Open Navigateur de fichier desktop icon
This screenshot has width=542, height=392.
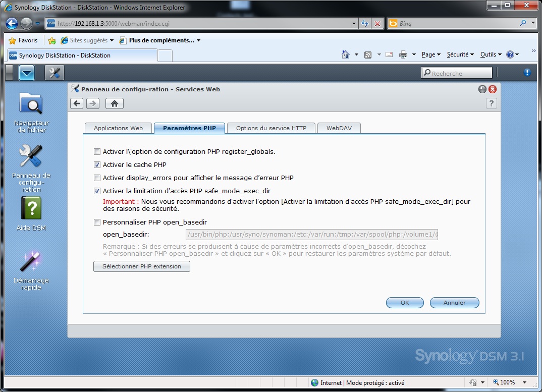coord(31,113)
